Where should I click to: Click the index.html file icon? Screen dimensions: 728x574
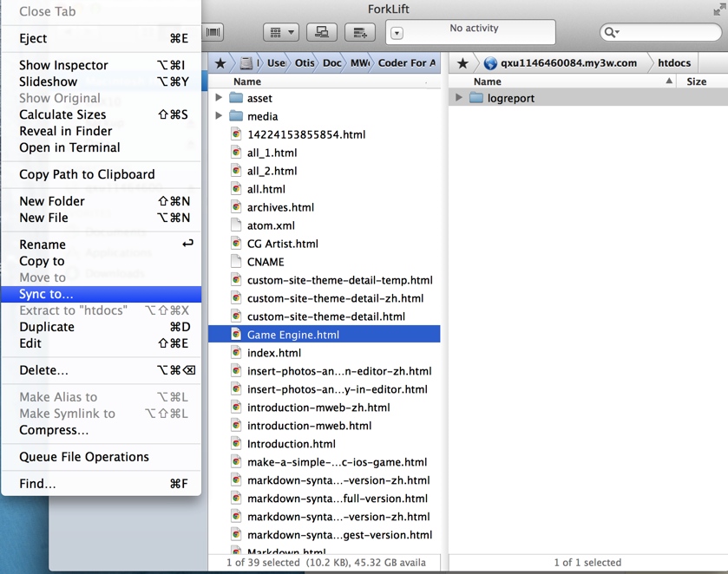click(236, 353)
